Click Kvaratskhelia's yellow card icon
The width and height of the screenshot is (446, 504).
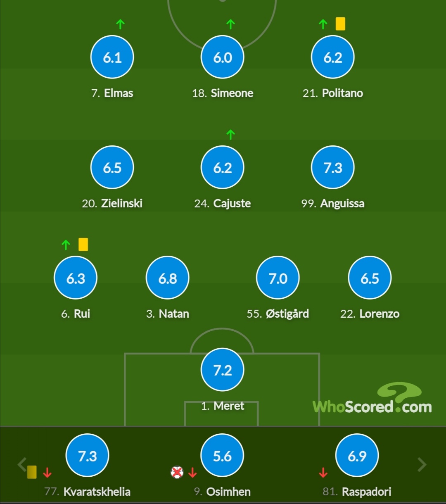[32, 472]
